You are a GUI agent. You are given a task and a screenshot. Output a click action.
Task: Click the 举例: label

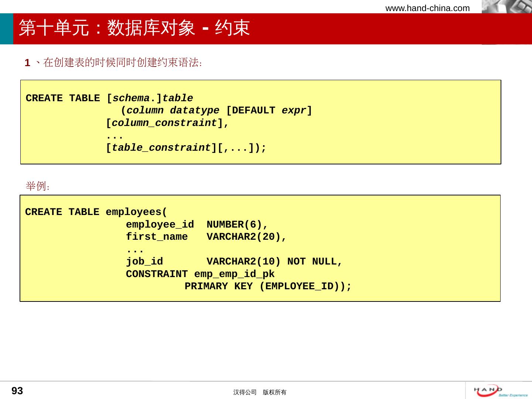(38, 186)
